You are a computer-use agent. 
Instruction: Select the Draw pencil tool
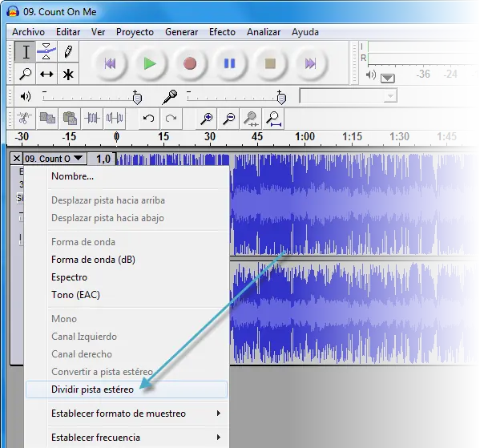tap(68, 52)
